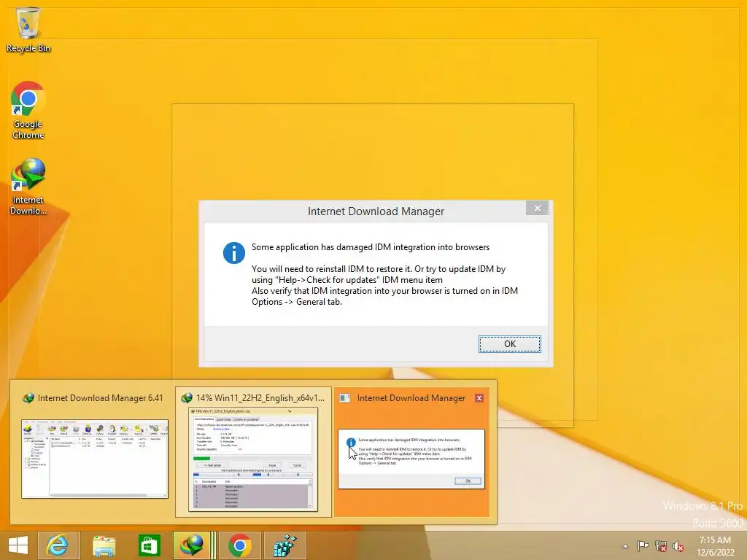747x560 pixels.
Task: Open the Windows Start button
Action: 18,545
